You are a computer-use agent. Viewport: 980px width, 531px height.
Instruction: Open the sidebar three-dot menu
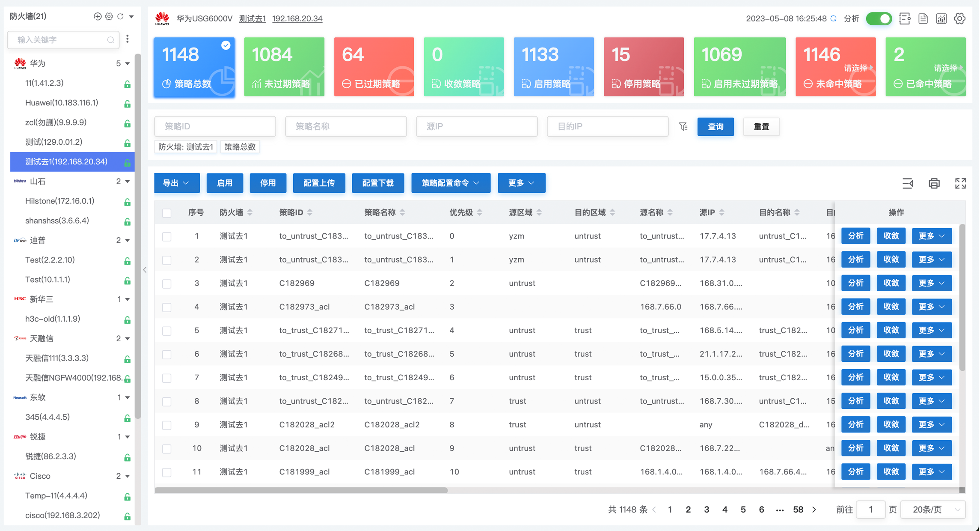[x=128, y=39]
